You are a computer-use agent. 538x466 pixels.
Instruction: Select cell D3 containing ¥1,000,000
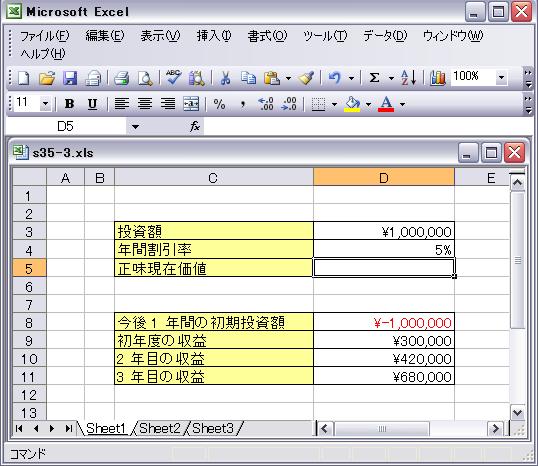[x=384, y=231]
